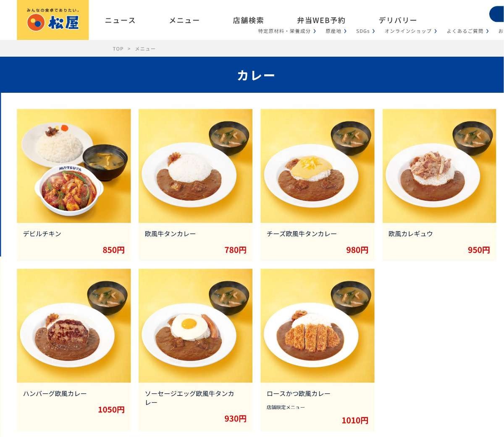Click the 原産地 sub-link
Viewport: 504px width, 437px height.
coord(336,31)
